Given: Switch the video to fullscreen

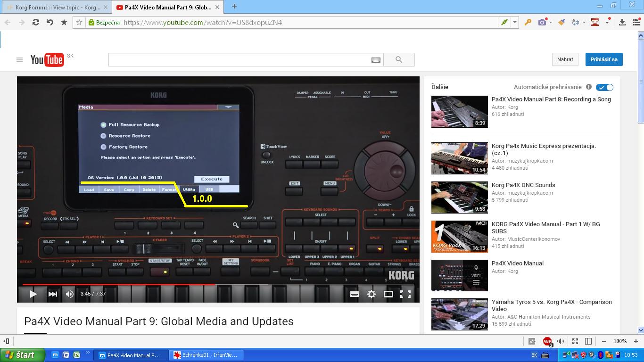Looking at the screenshot, I should tap(405, 294).
